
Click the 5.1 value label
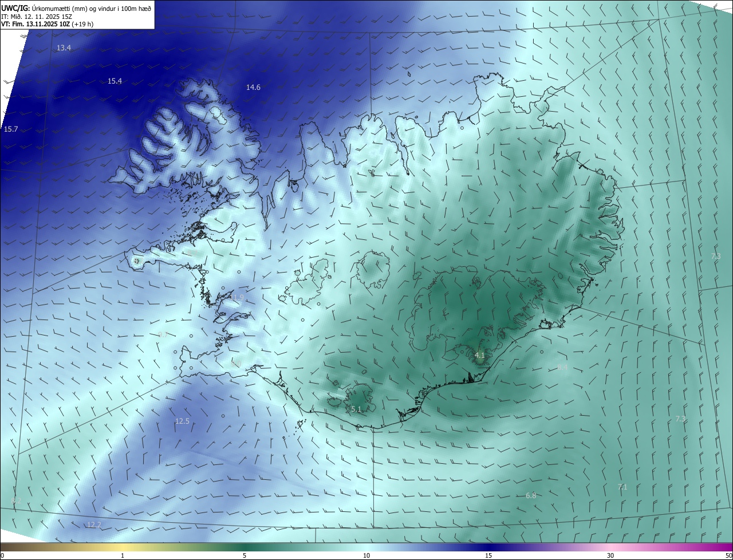pyautogui.click(x=356, y=409)
